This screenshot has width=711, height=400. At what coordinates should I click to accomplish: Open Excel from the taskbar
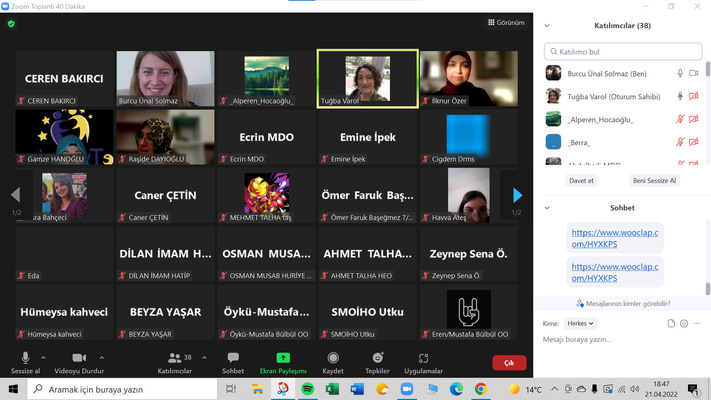pos(332,389)
